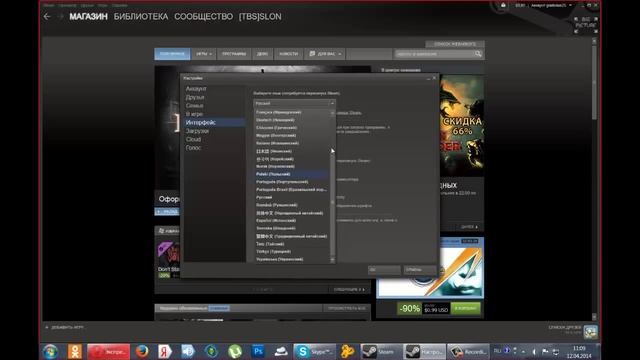This screenshot has width=640, height=360.
Task: Switch to Big Picture mode
Action: click(586, 25)
